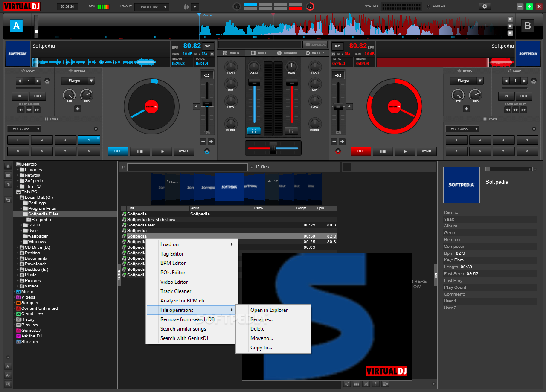
Task: Toggle left channel headphone cue button
Action: [x=254, y=131]
